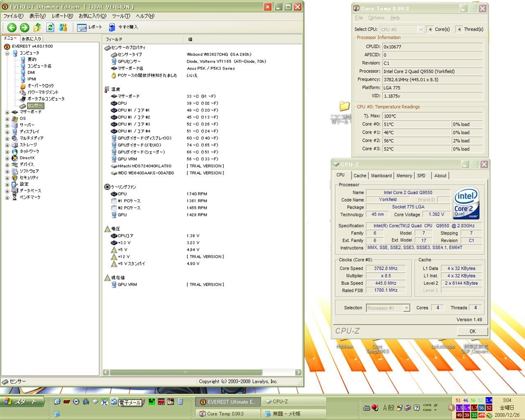Select オーバークロック in the tree
This screenshot has width=525, height=420.
[x=40, y=86]
